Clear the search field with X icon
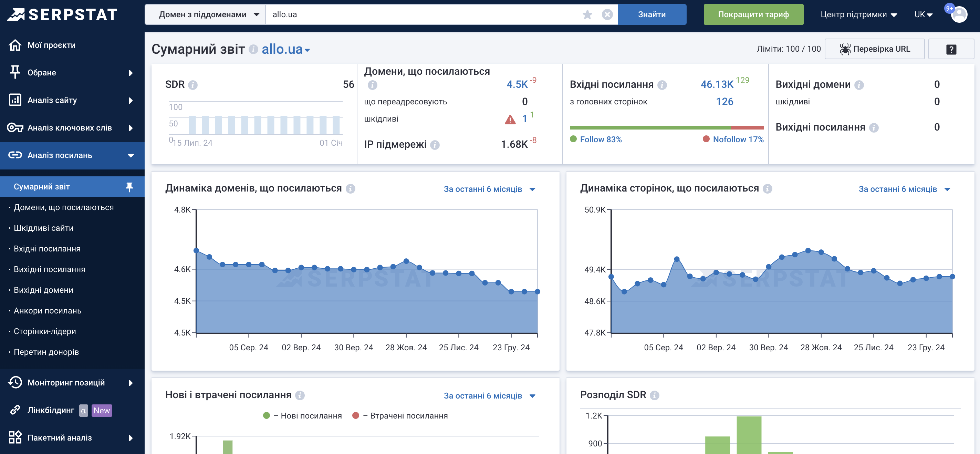 pos(607,14)
